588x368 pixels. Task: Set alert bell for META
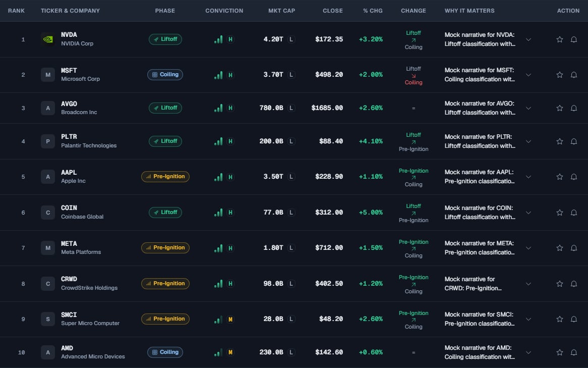(x=574, y=248)
